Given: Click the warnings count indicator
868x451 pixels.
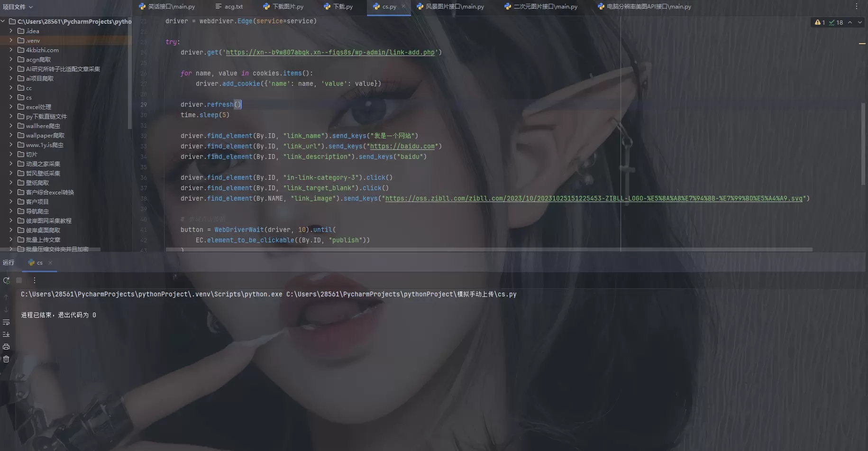Looking at the screenshot, I should click(x=820, y=22).
